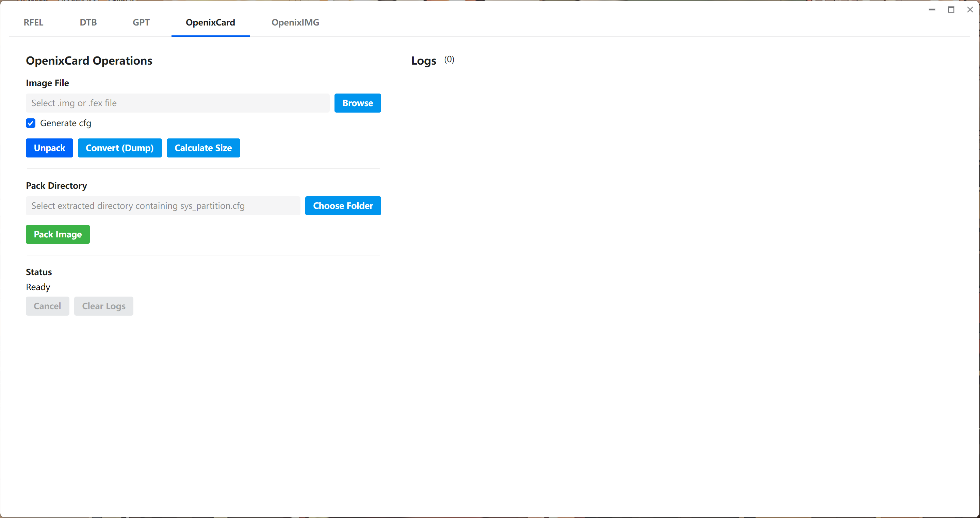Go to the OpenixIMG tab
980x518 pixels.
pyautogui.click(x=295, y=22)
